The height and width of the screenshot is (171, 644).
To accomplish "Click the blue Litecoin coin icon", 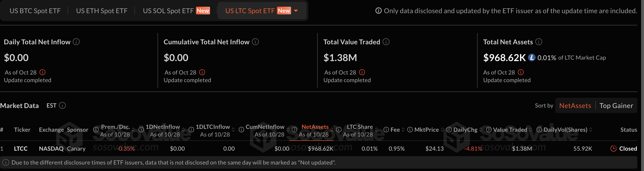I will tap(532, 58).
